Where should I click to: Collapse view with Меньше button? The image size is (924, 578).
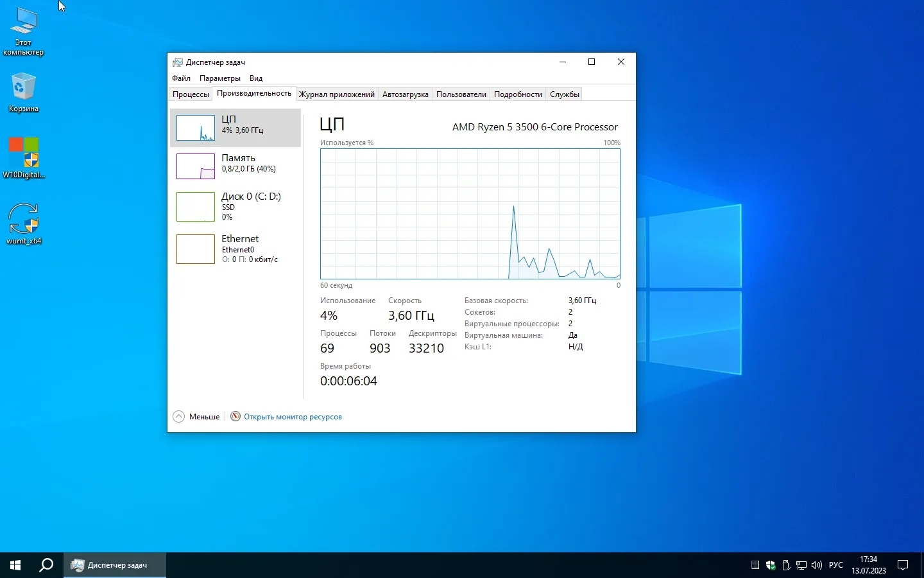[196, 417]
